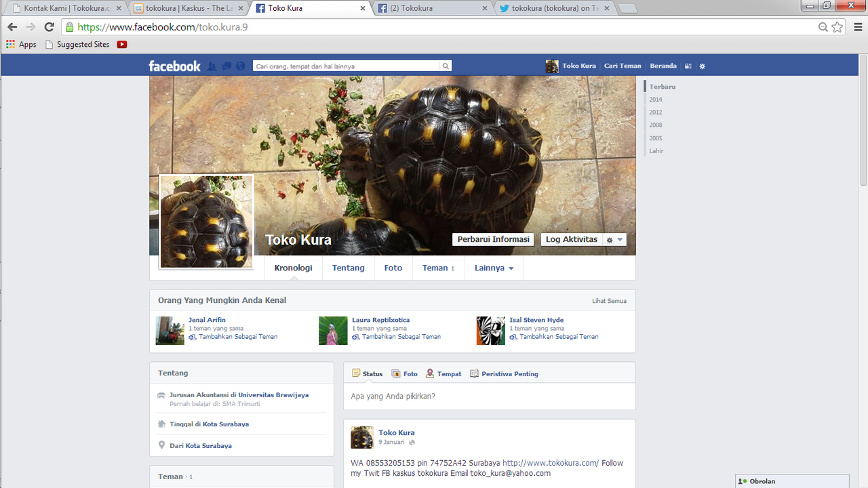Switch to the Kontak Kami browser tab
Screen dimensions: 868x488
coord(66,8)
